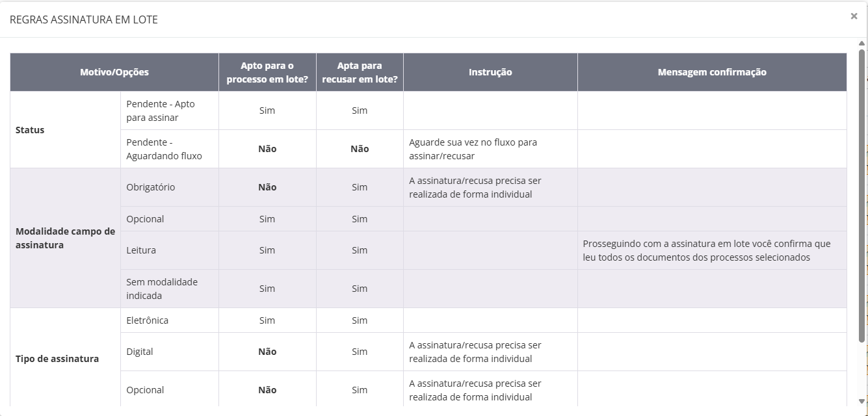Click the scrollbar down arrow
The height and width of the screenshot is (416, 868).
[862, 401]
